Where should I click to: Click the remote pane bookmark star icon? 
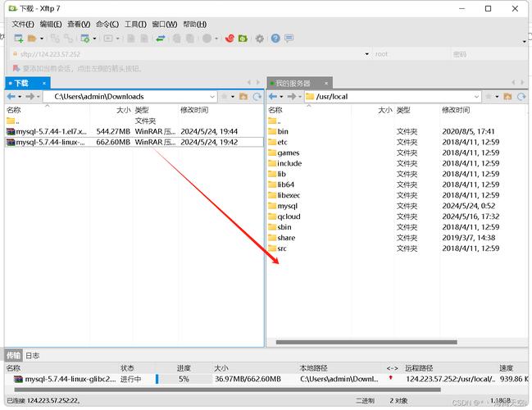tap(489, 97)
